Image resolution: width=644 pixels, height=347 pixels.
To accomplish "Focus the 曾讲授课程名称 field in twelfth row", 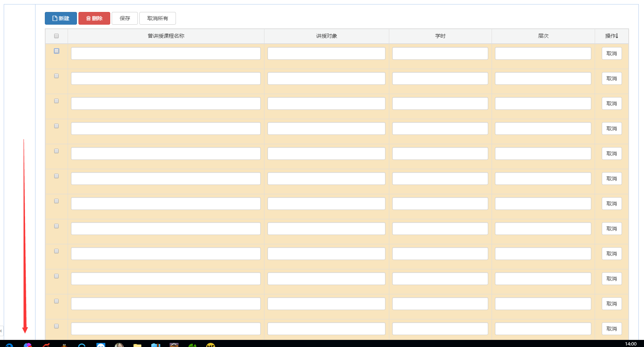I will click(x=166, y=329).
